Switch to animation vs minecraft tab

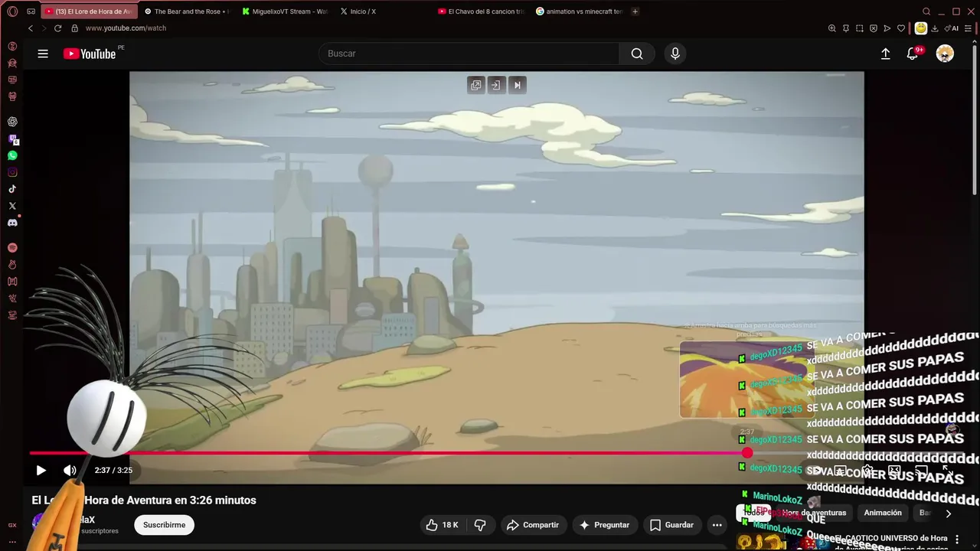[579, 11]
